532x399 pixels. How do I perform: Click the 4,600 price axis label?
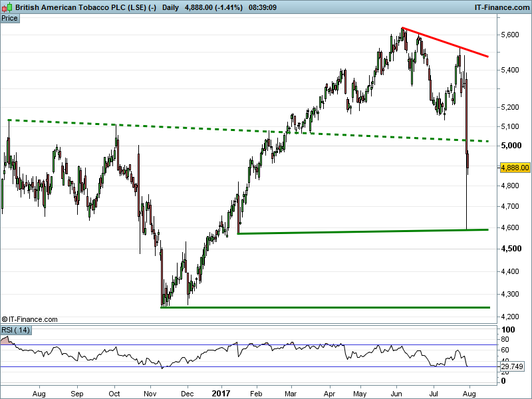pyautogui.click(x=509, y=227)
